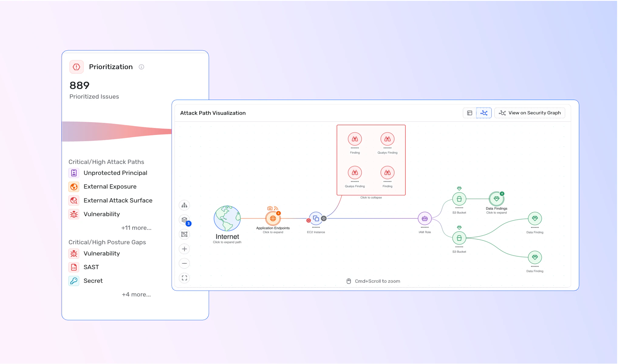Expand the +4 more posture gaps
The height and width of the screenshot is (364, 618).
[136, 295]
